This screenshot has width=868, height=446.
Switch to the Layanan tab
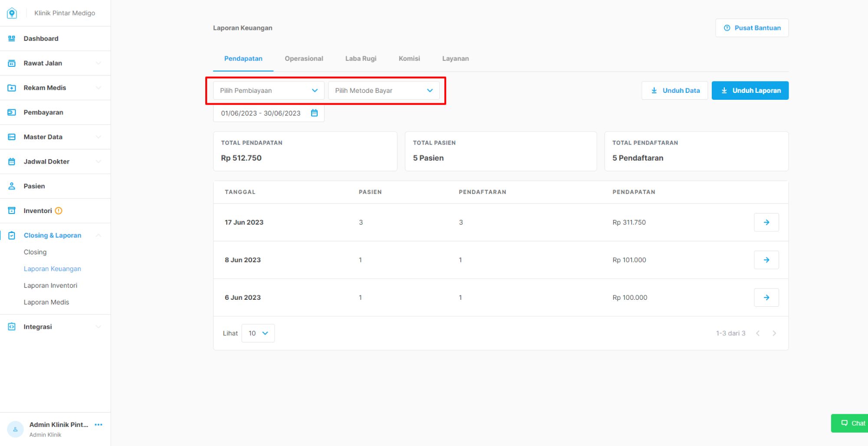click(x=455, y=59)
